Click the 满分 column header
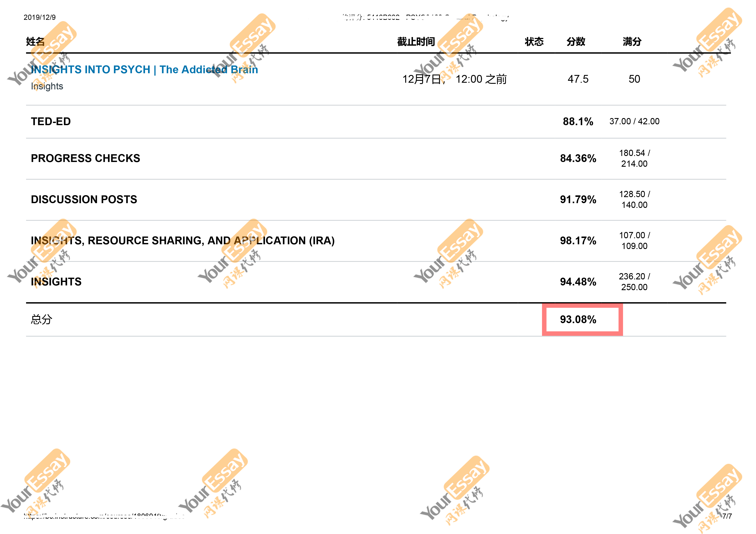 (x=632, y=42)
